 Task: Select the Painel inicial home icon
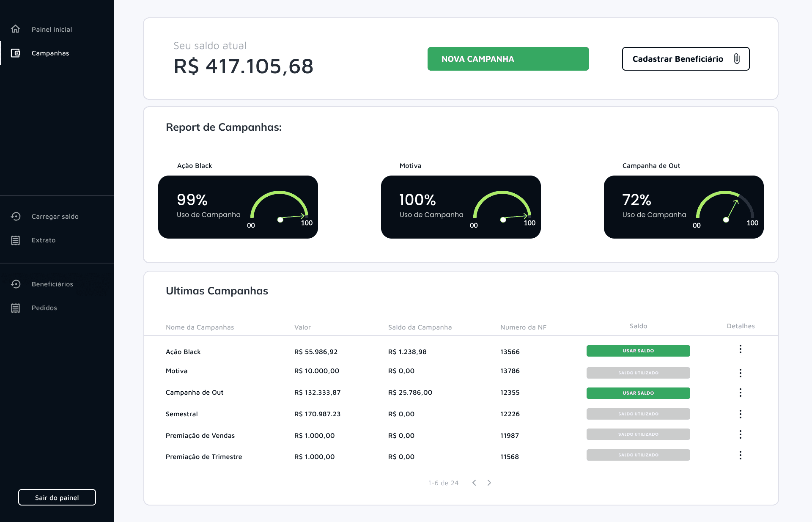(16, 29)
